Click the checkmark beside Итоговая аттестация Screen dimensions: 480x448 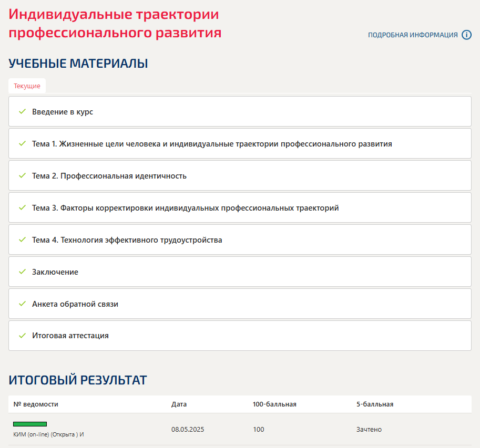tap(23, 336)
